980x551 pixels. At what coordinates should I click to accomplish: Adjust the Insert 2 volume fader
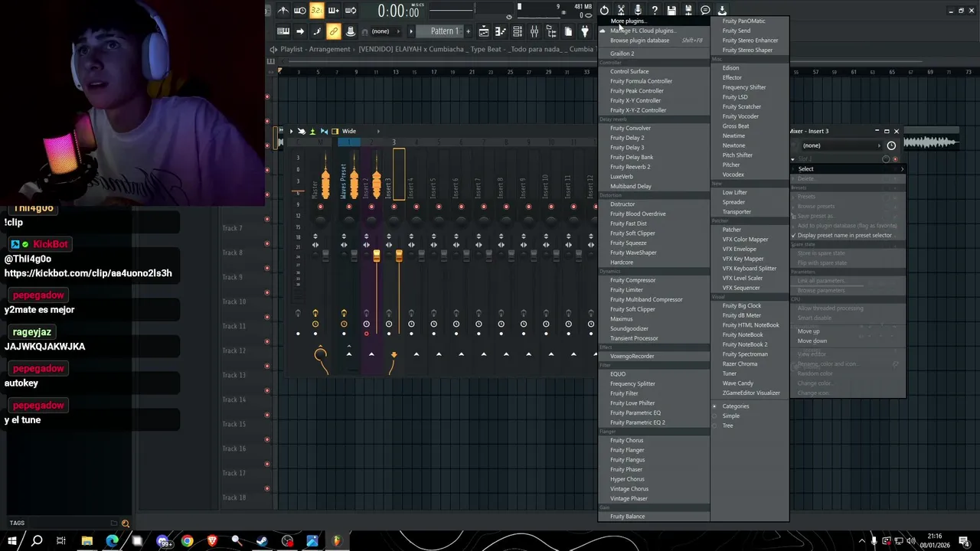(x=377, y=256)
